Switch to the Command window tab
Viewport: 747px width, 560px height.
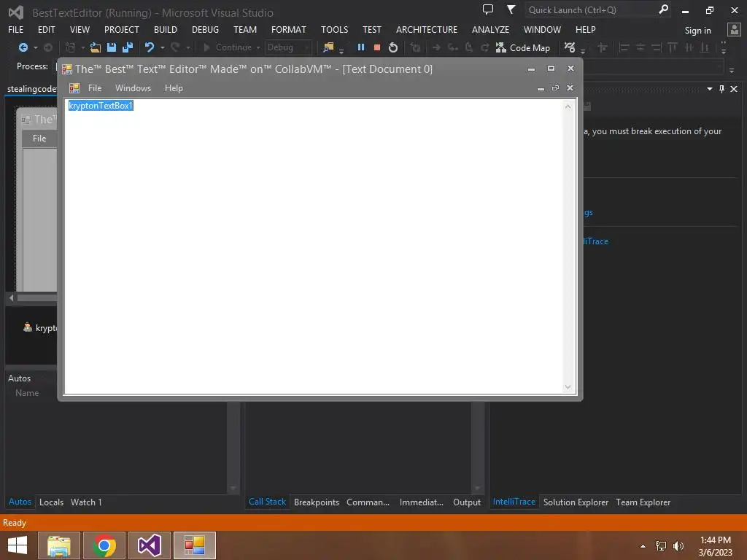point(368,502)
